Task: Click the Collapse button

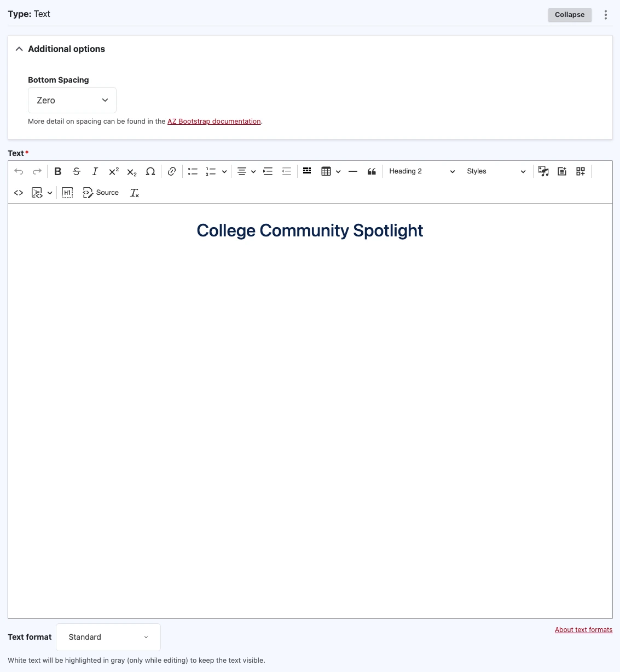Action: tap(570, 15)
